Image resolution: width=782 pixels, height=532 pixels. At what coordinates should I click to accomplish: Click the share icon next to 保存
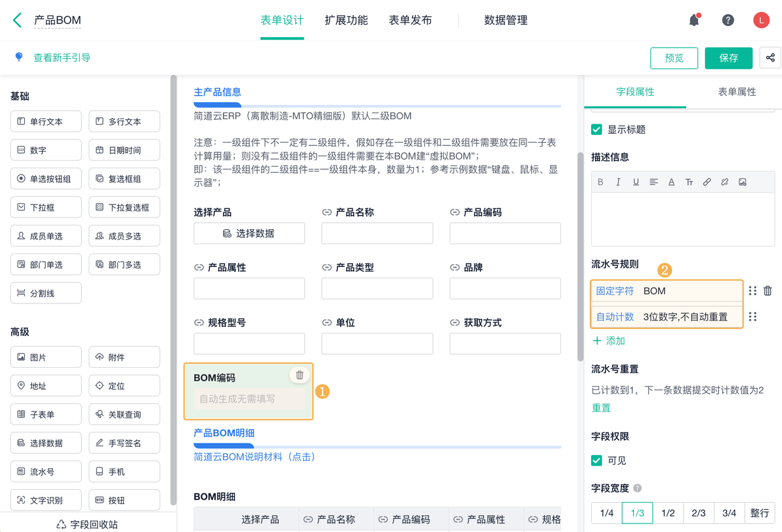pyautogui.click(x=770, y=58)
